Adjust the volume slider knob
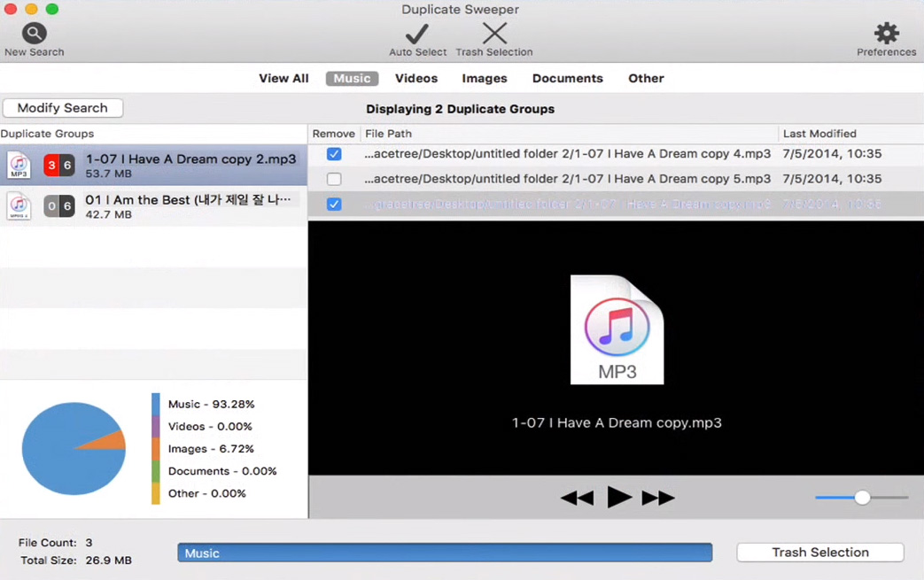This screenshot has height=580, width=924. (x=862, y=498)
